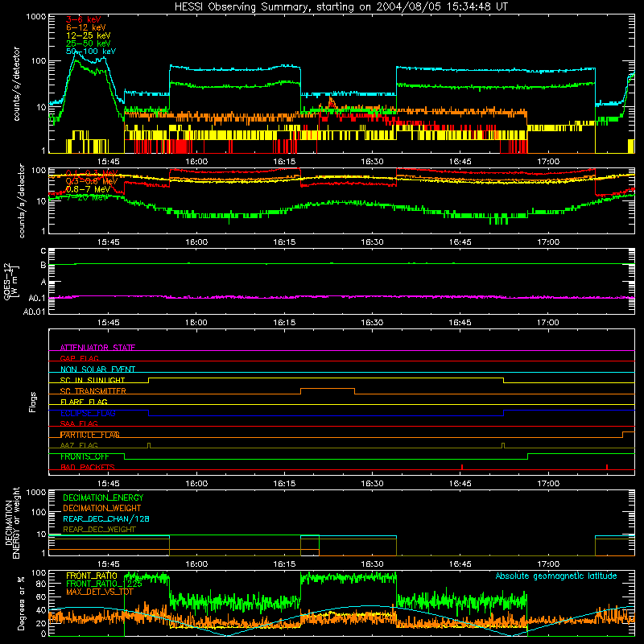The width and height of the screenshot is (644, 644).
Task: Click the first AAZ_FLAG pulse near 15:50
Action: point(149,445)
